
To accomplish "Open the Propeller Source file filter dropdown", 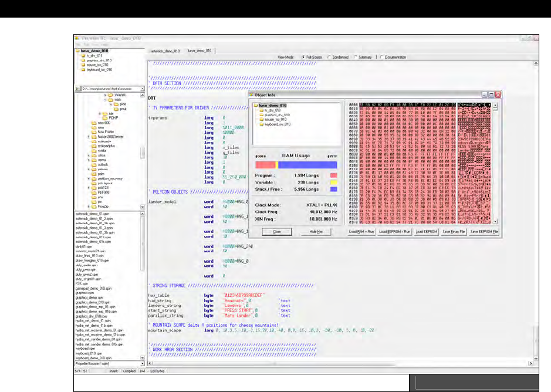I will click(x=142, y=364).
